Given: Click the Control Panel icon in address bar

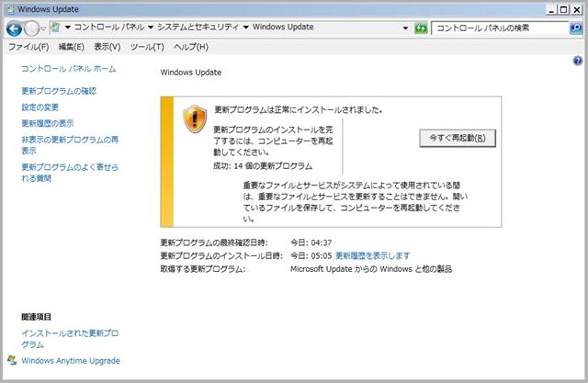Looking at the screenshot, I should point(55,27).
